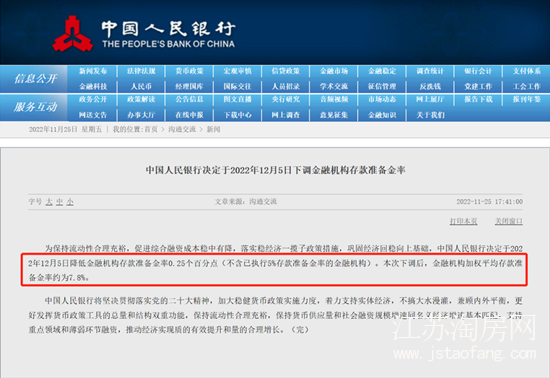Select the 人民币 navigation item
This screenshot has width=550, height=378.
point(141,86)
